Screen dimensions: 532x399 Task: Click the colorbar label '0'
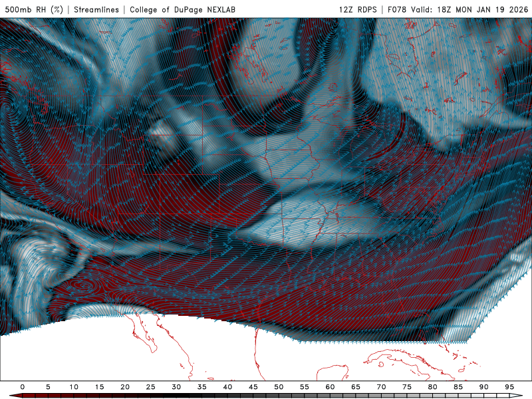coord(23,387)
